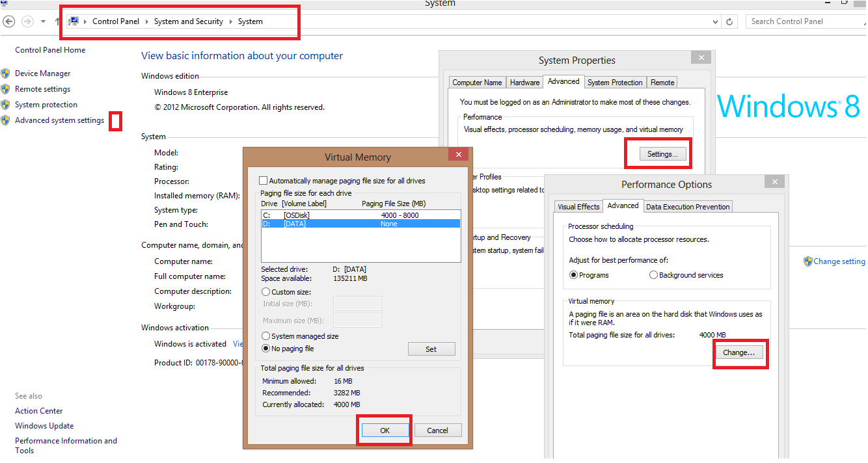Open Performance Information and Tools link
The width and height of the screenshot is (868, 463).
click(66, 445)
